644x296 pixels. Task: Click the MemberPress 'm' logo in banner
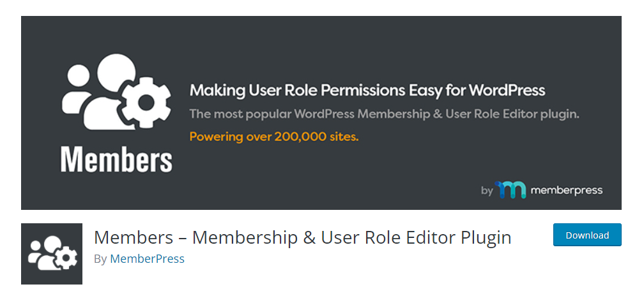coord(510,190)
